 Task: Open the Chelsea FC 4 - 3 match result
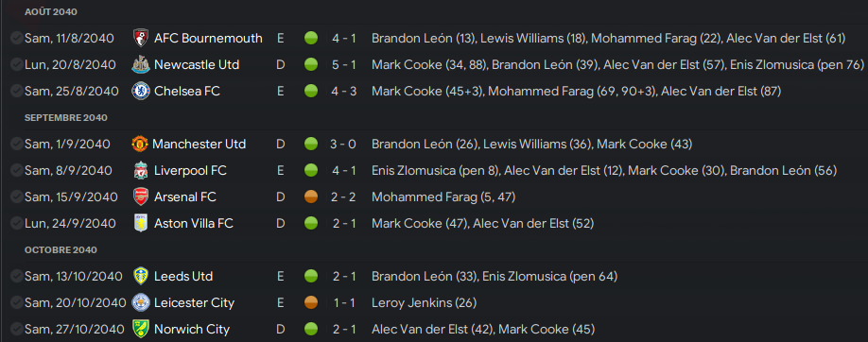point(344,92)
